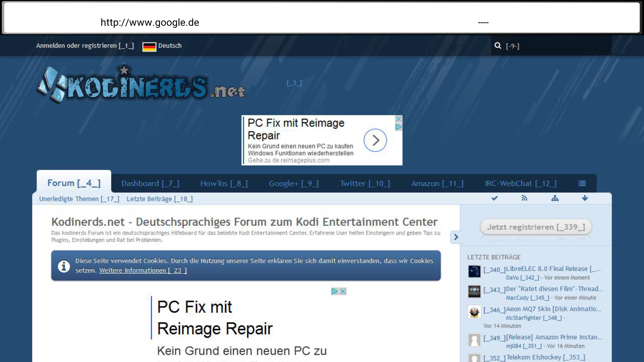Open the Kodinerds.net logo homepage

(141, 84)
